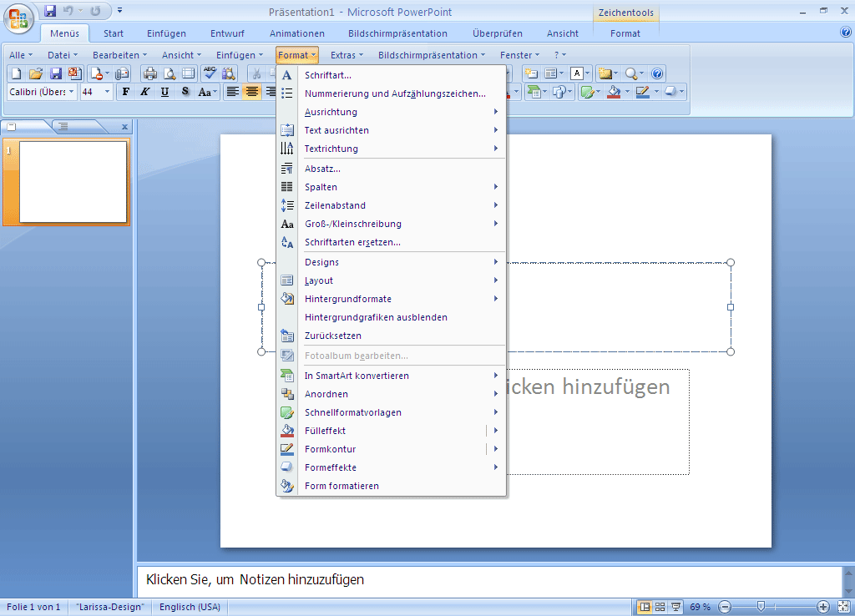Select slide 1 thumbnail in panel
Viewport: 855px width, 616px height.
73,182
